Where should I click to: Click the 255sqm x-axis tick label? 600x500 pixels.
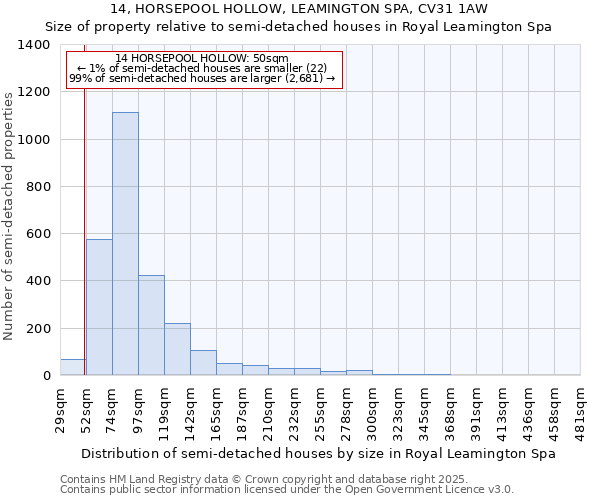coord(320,407)
